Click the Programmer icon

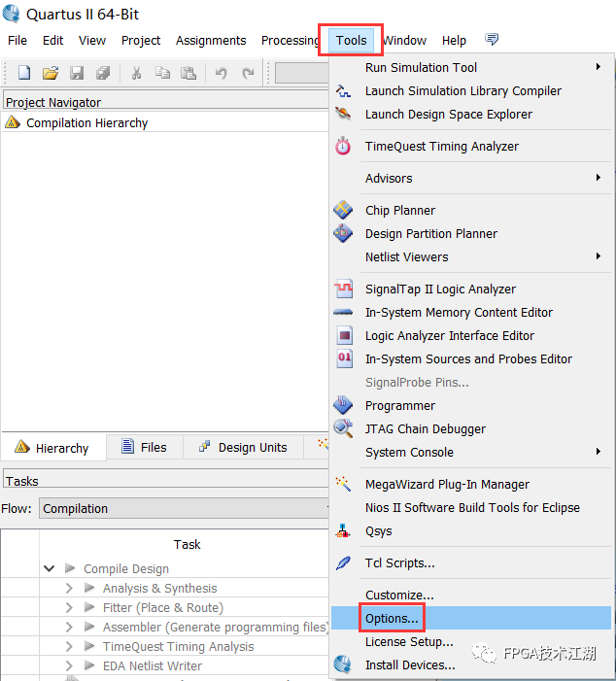(343, 405)
